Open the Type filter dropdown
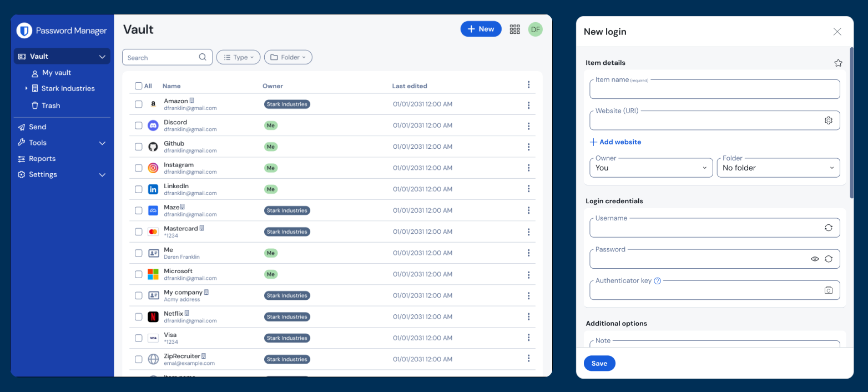The height and width of the screenshot is (392, 868). 238,57
